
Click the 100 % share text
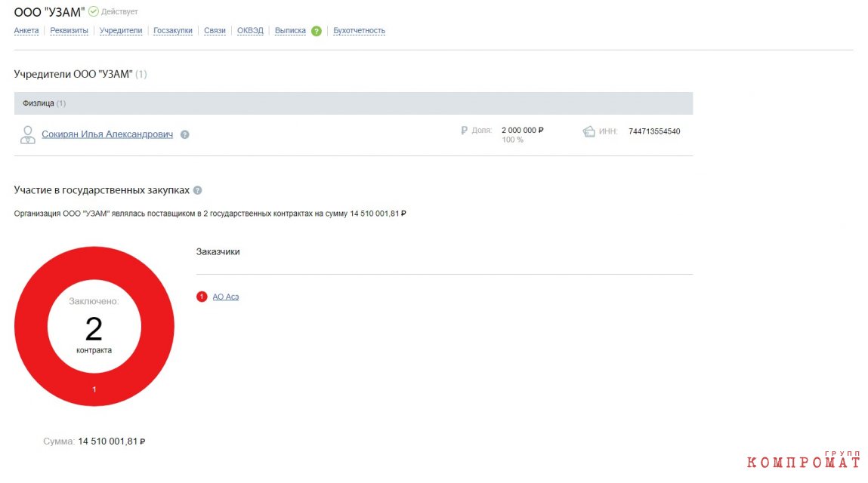[x=513, y=140]
